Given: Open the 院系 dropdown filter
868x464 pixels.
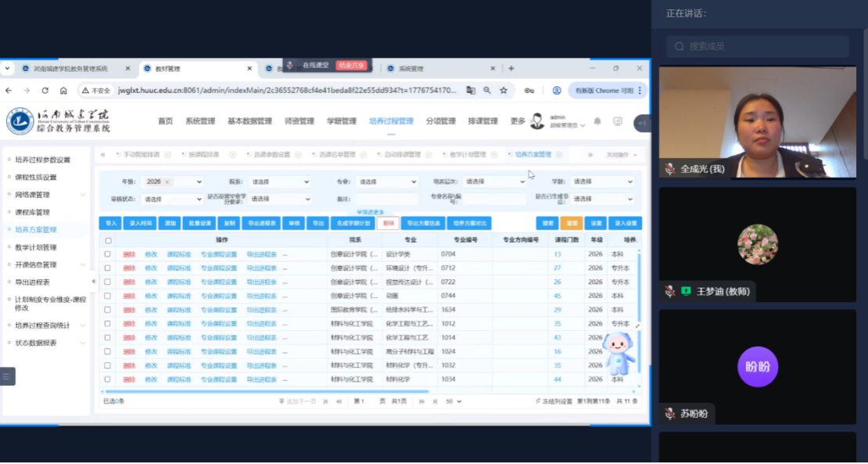Looking at the screenshot, I should coord(279,182).
